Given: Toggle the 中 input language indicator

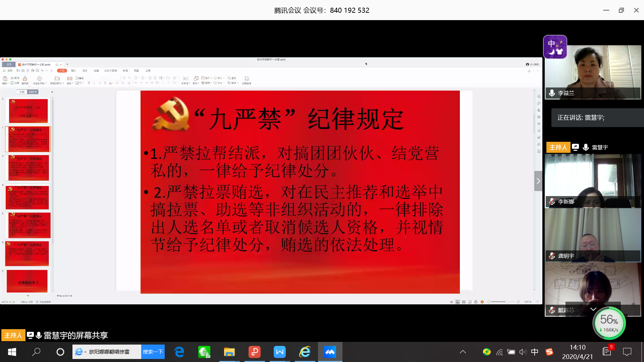Looking at the screenshot, I should 535,352.
